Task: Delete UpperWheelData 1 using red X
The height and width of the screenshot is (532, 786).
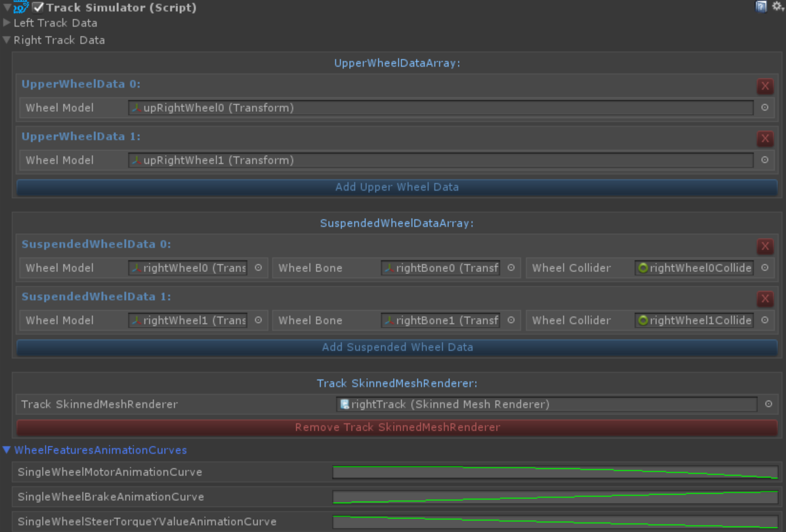Action: (765, 139)
